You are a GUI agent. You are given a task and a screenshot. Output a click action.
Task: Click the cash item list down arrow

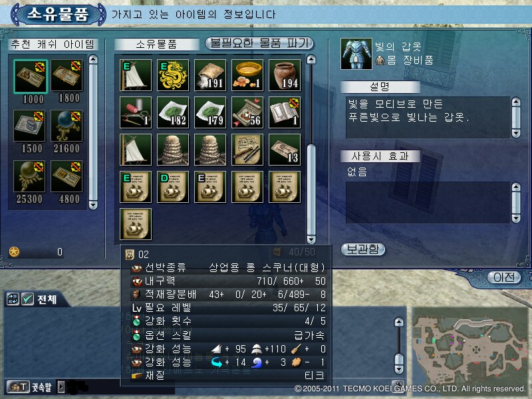(93, 205)
